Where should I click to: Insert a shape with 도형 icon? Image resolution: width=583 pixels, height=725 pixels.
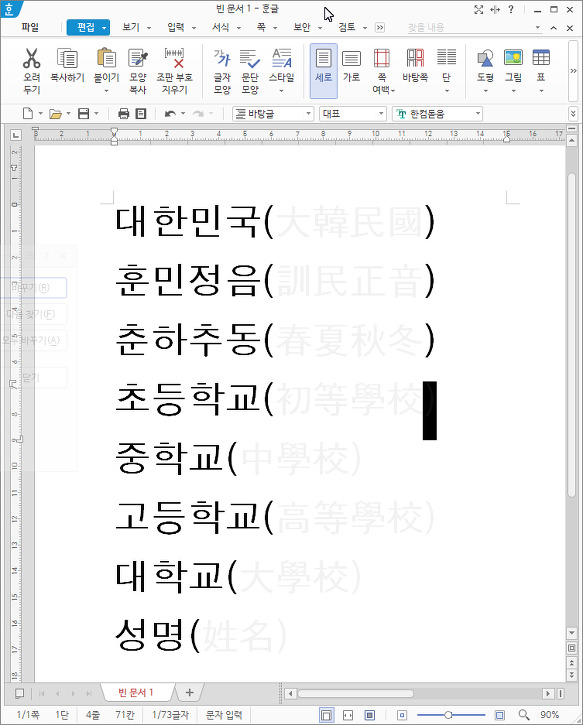(x=485, y=58)
